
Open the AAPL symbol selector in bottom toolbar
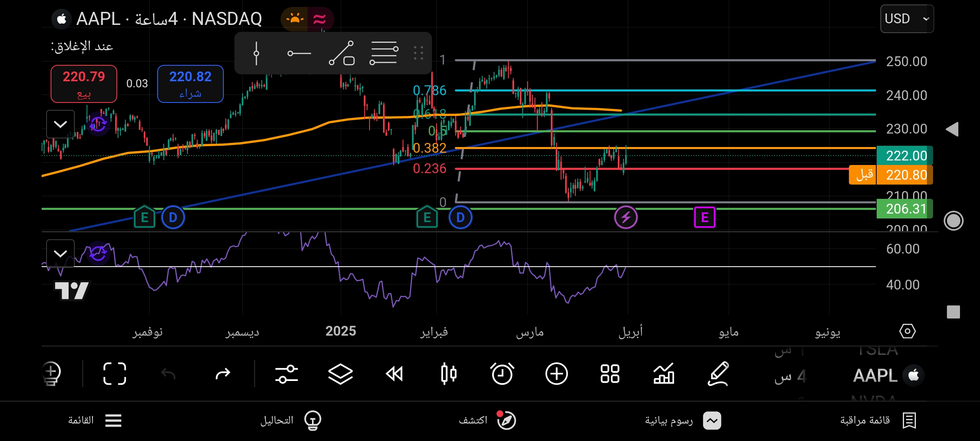tap(889, 375)
